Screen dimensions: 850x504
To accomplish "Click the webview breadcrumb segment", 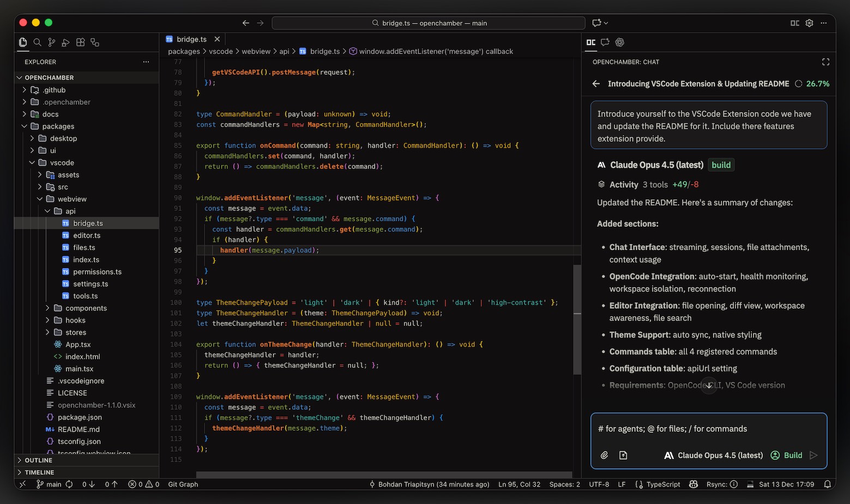I will (256, 51).
